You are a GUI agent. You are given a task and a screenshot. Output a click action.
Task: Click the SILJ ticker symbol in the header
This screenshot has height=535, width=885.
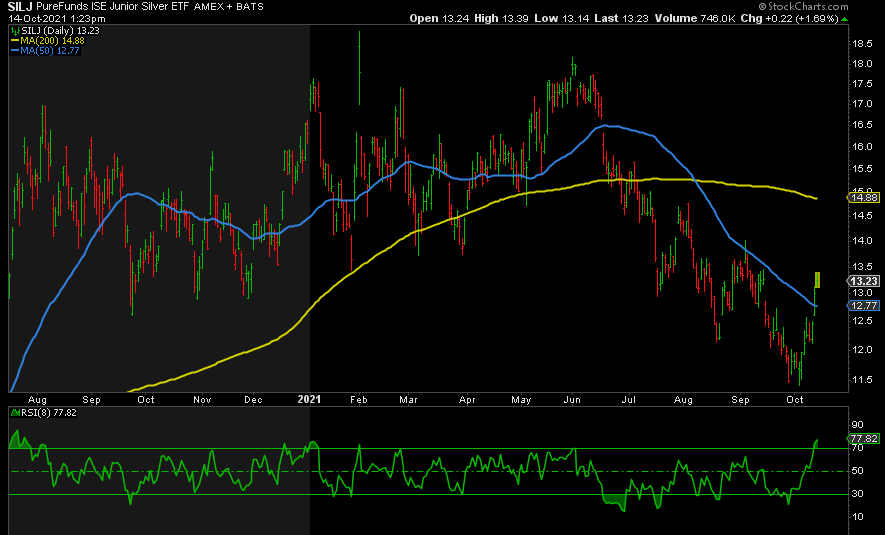point(21,7)
